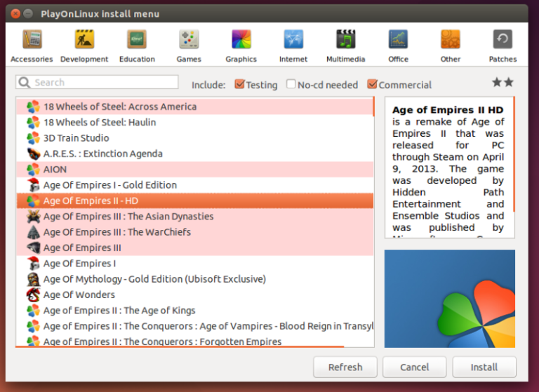The height and width of the screenshot is (392, 539).
Task: Select Age Of Empires III : The Asian Dynasties
Action: click(x=194, y=216)
